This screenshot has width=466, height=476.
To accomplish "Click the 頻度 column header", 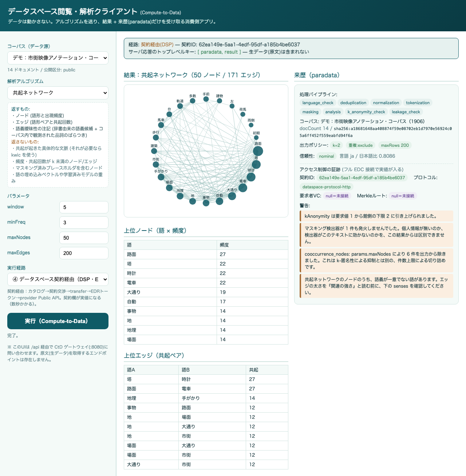I will pos(252,245).
